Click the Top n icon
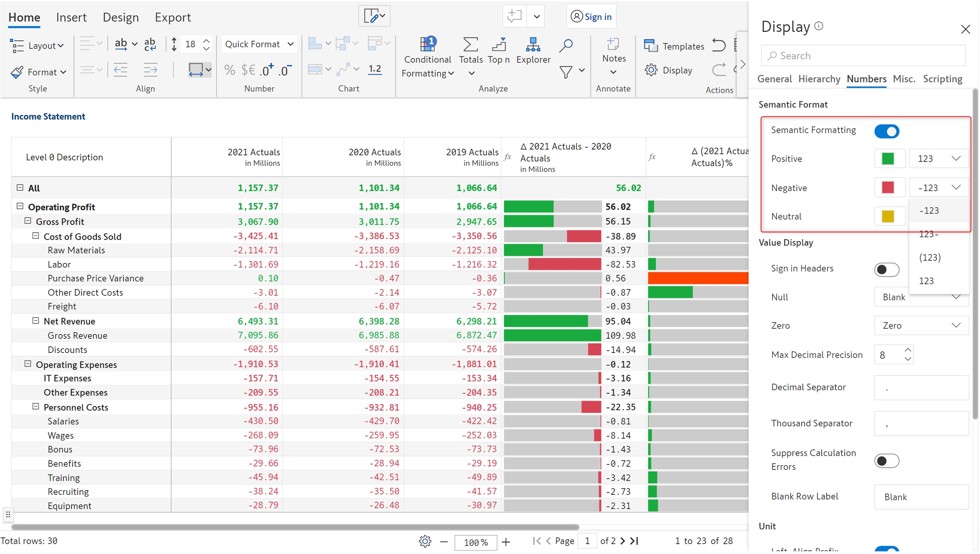The height and width of the screenshot is (554, 980). pyautogui.click(x=499, y=44)
